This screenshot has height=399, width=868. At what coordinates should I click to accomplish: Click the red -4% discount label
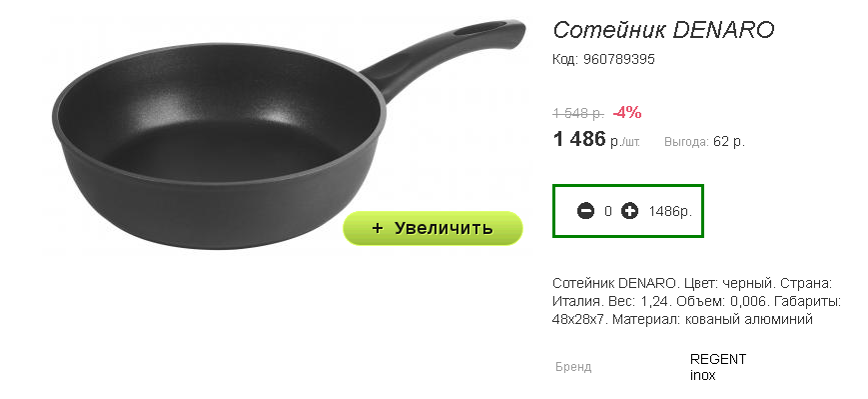(627, 112)
